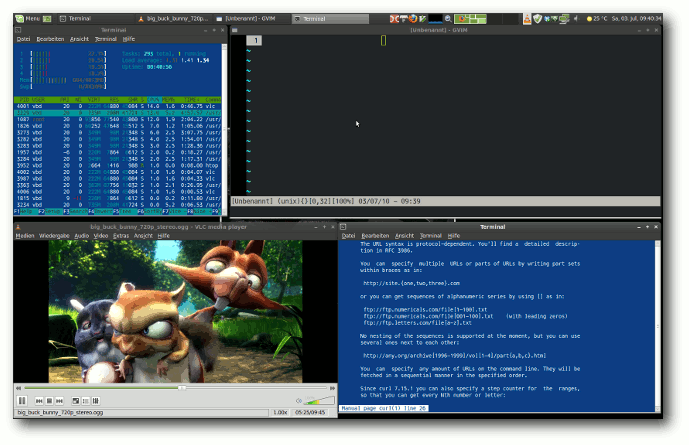Viewport: 689px width, 445px height.
Task: Click VLC slower rewind arrow beside seekbar
Action: point(18,388)
